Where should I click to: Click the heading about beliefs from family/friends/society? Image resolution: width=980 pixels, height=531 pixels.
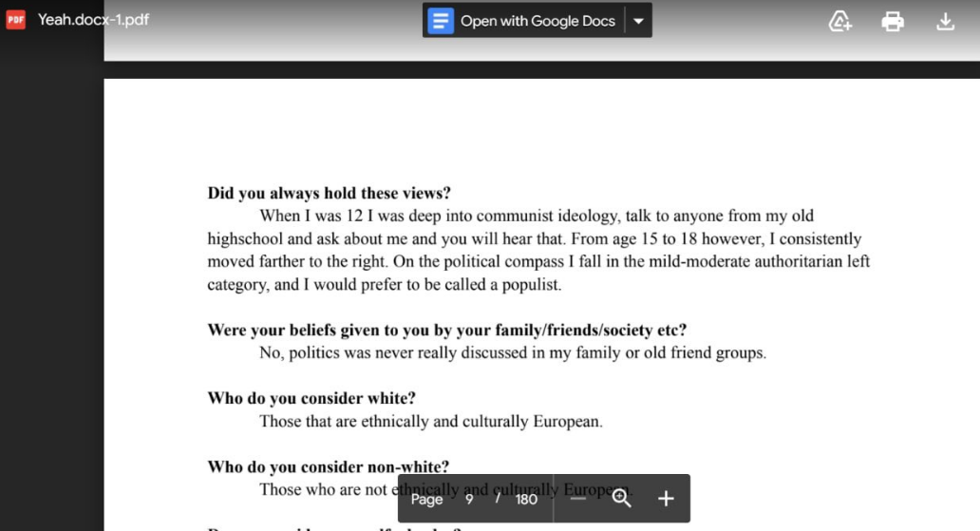[446, 330]
